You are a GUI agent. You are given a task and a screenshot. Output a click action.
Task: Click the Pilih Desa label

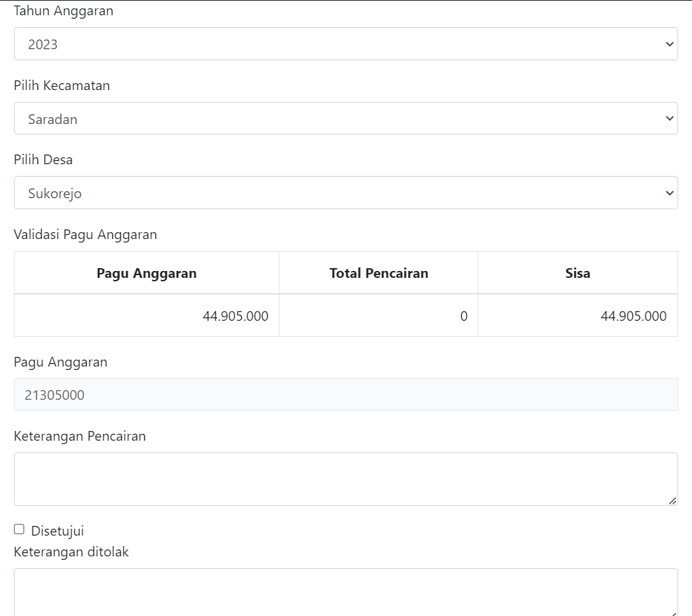tap(43, 159)
